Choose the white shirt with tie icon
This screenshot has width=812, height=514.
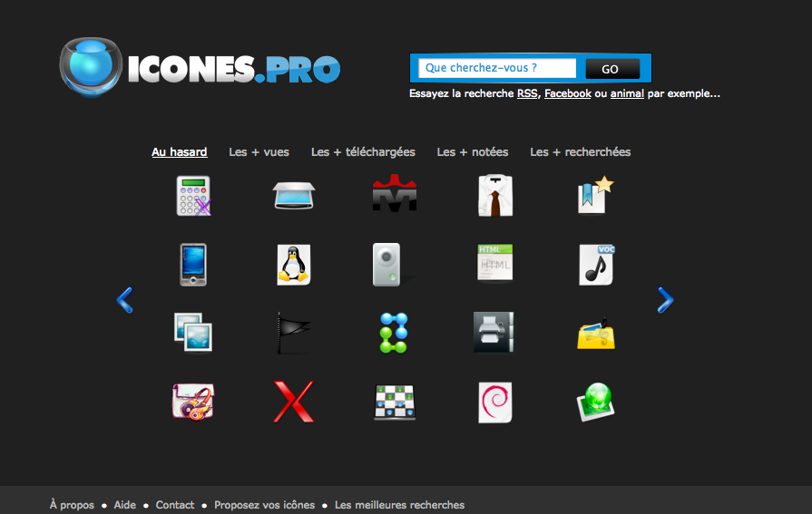[495, 195]
